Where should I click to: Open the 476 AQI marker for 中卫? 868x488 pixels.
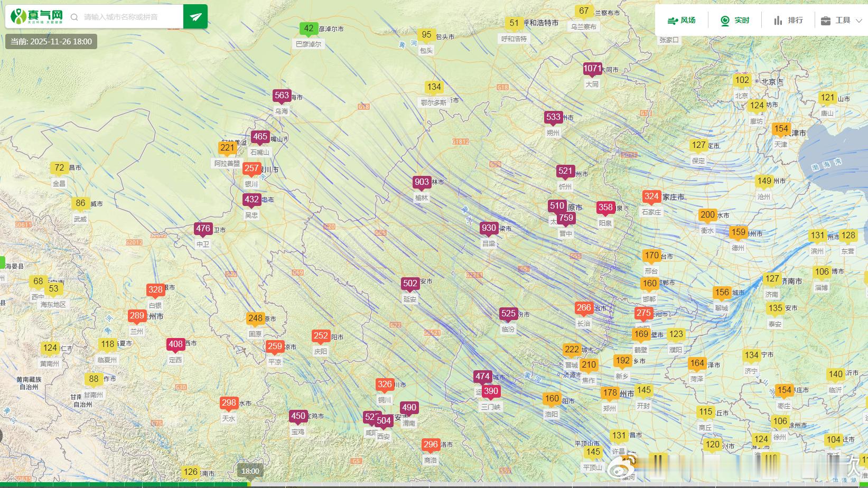pos(203,229)
